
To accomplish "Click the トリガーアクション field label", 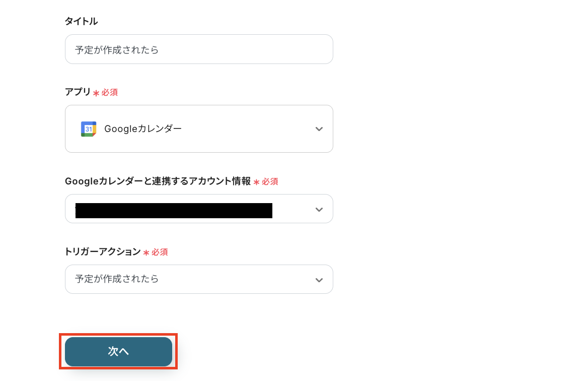I will [x=103, y=252].
